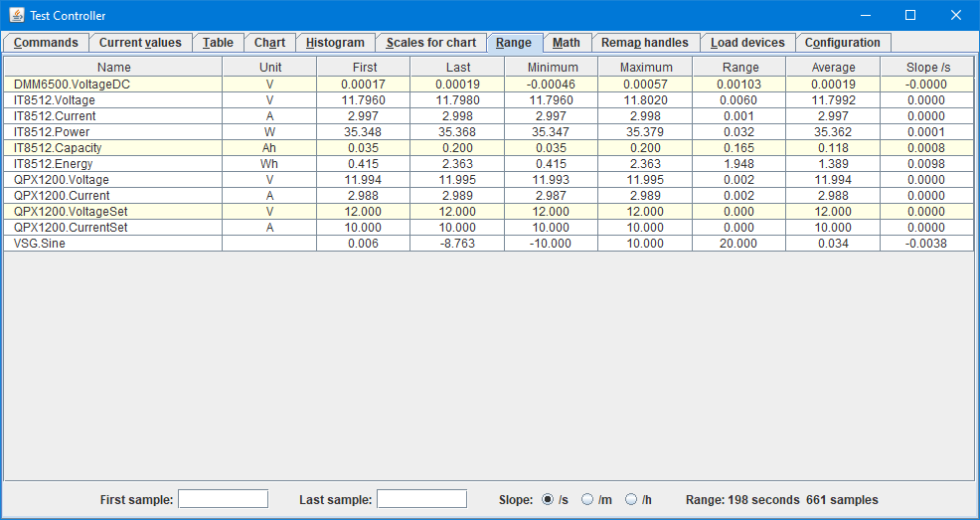980x520 pixels.
Task: Click the -0.0038 slope cell
Action: [x=927, y=244]
